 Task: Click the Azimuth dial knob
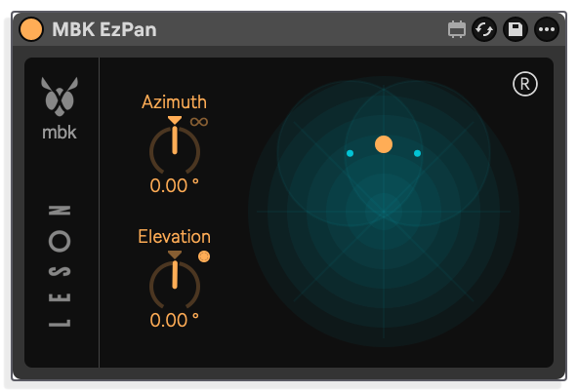tap(175, 149)
